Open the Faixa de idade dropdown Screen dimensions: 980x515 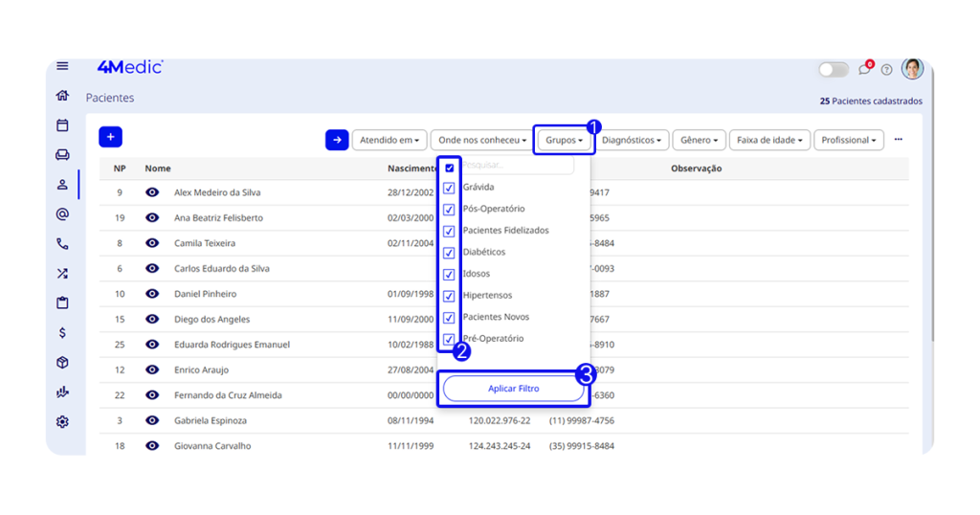pyautogui.click(x=770, y=141)
